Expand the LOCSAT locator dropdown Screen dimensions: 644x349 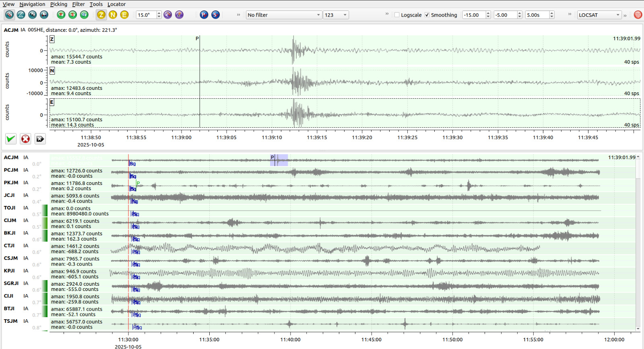(x=599, y=15)
